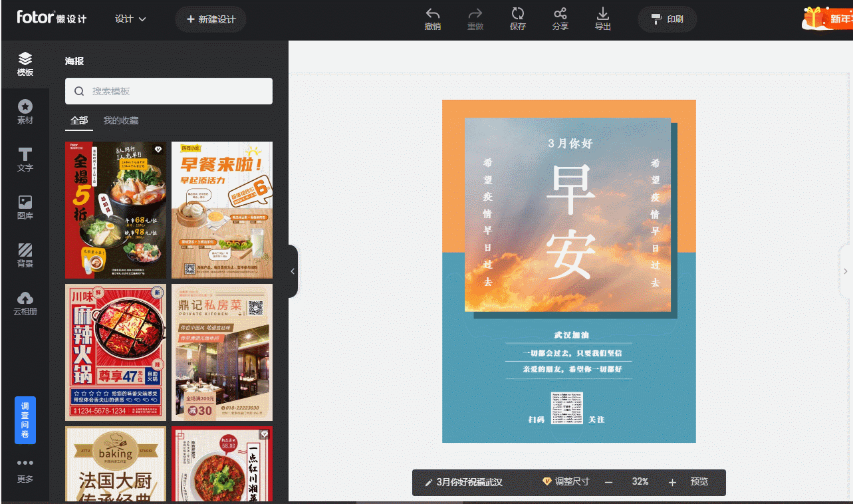853x504 pixels.
Task: Undo the last action with 撤销
Action: tap(432, 19)
